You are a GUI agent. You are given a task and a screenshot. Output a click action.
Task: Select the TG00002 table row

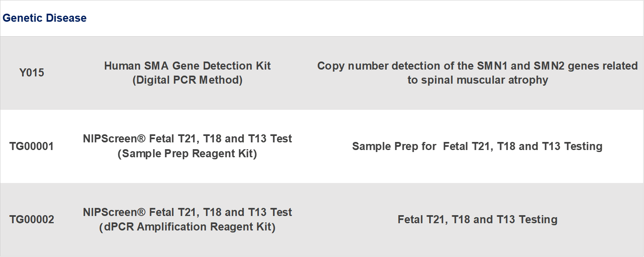322,220
